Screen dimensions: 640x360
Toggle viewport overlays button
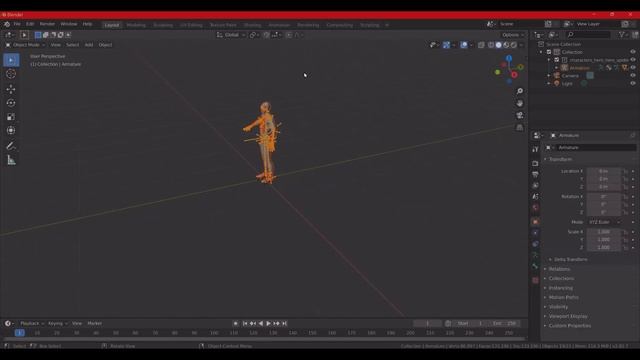464,45
